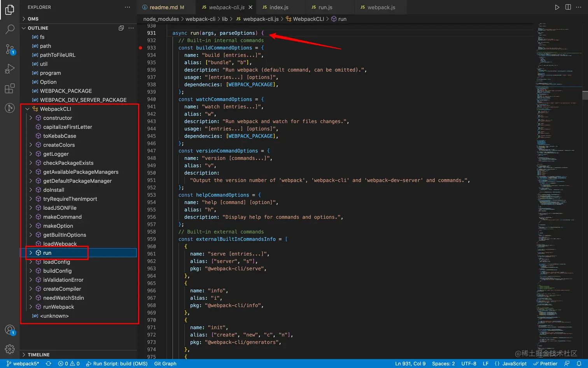Viewport: 588px width, 368px height.
Task: Expand the TIMELINE section
Action: click(38, 355)
